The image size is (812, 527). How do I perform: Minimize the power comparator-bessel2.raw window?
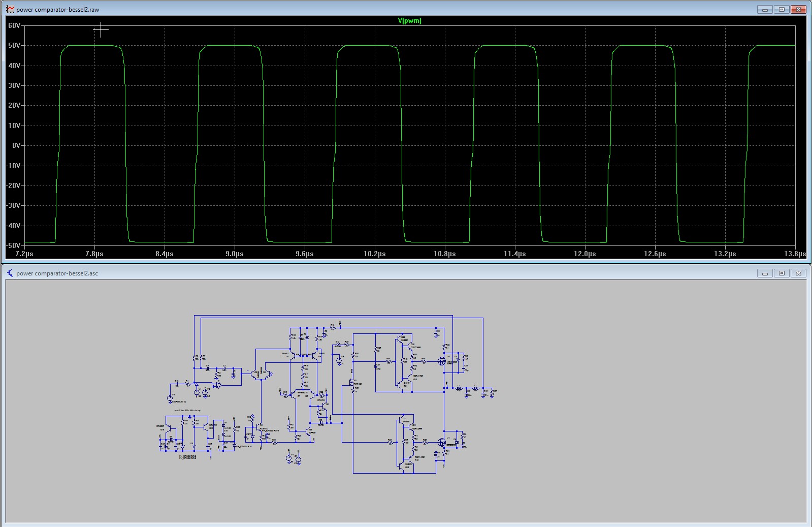[x=765, y=9]
